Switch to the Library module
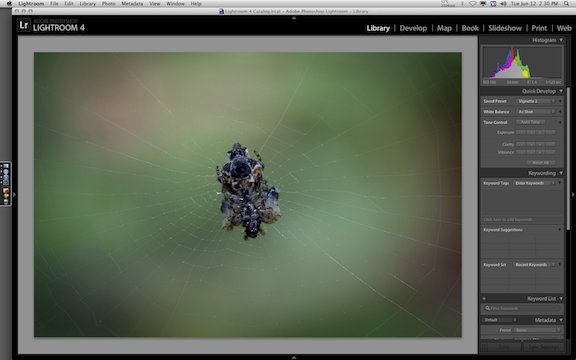This screenshot has height=360, width=576. coord(378,28)
